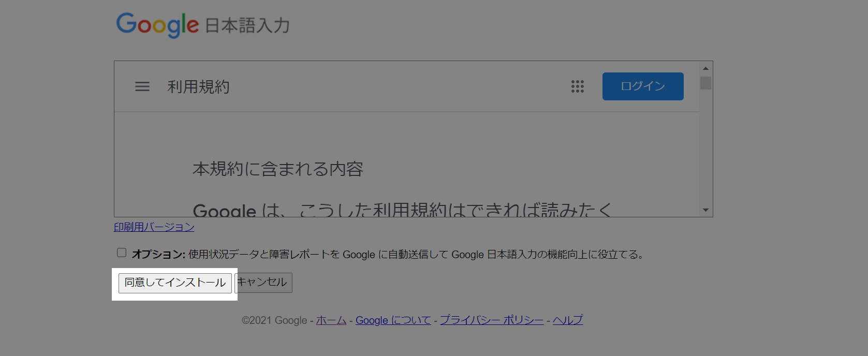Click the blue ログイン button
868x356 pixels.
point(642,86)
